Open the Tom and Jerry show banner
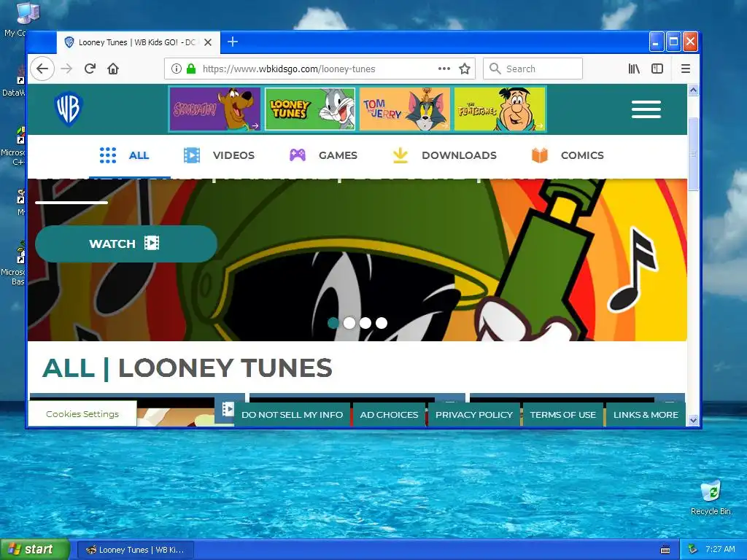 click(x=405, y=109)
